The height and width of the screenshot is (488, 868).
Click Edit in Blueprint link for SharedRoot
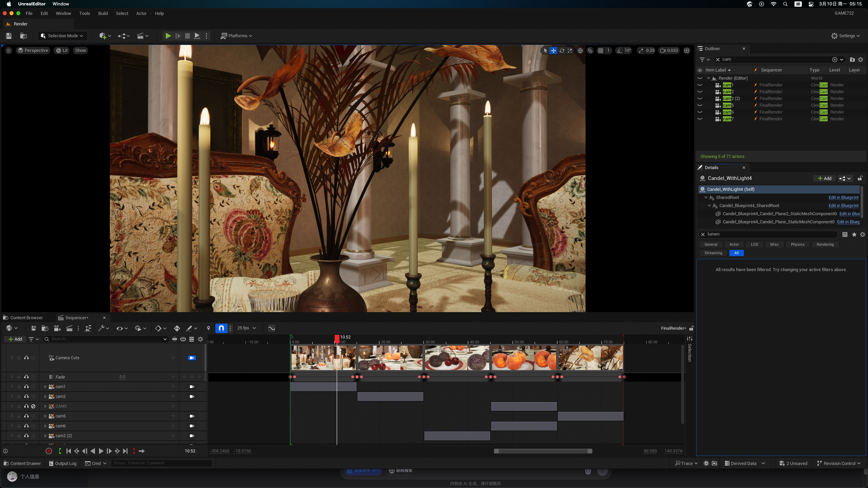tap(843, 198)
